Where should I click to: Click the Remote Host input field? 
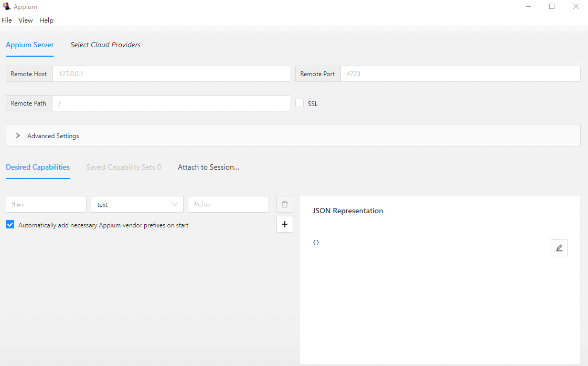172,74
